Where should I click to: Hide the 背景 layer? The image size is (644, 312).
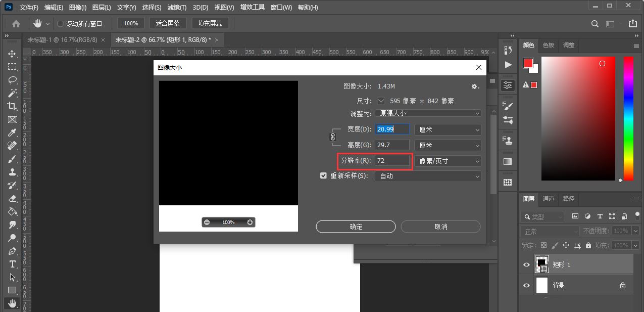click(x=526, y=285)
